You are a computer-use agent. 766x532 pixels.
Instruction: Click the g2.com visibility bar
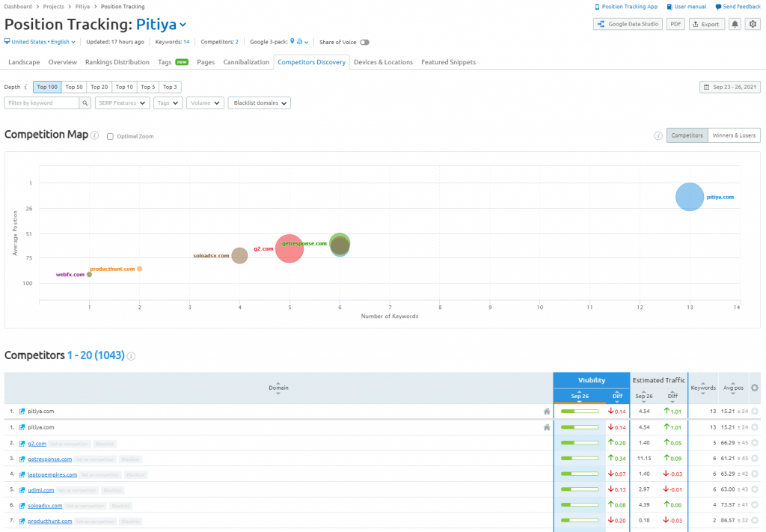(x=580, y=443)
